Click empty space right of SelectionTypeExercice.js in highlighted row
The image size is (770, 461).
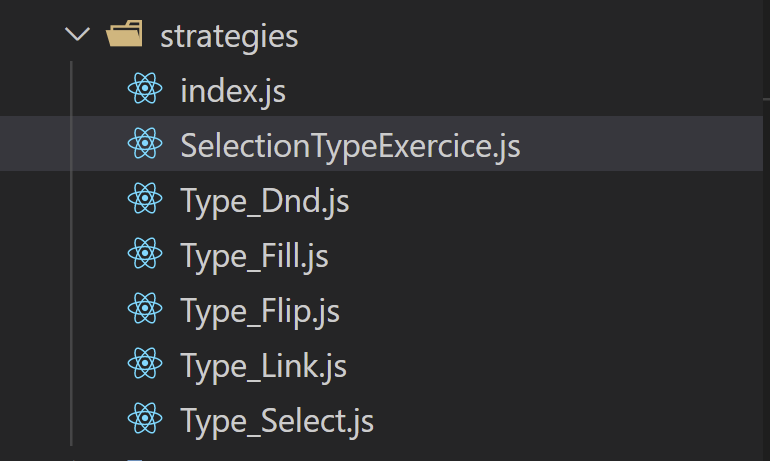coord(640,146)
